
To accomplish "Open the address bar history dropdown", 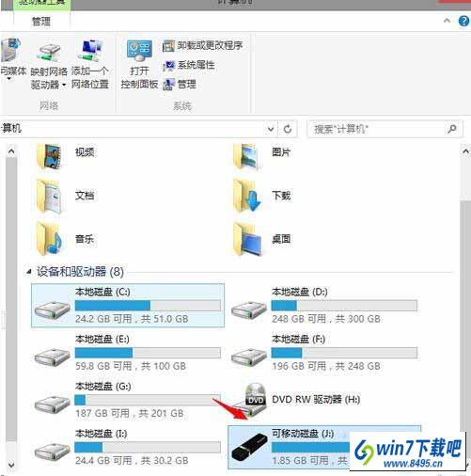I will (x=271, y=129).
